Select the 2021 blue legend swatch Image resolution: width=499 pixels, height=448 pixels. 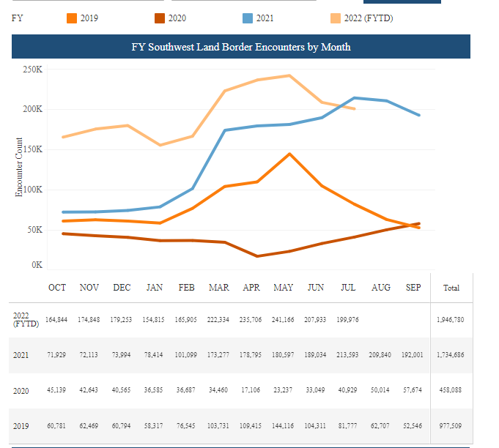[248, 18]
